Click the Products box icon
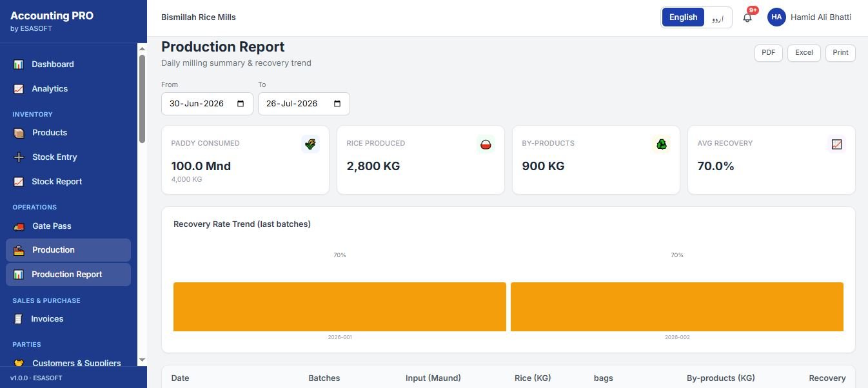868x388 pixels. (x=19, y=133)
